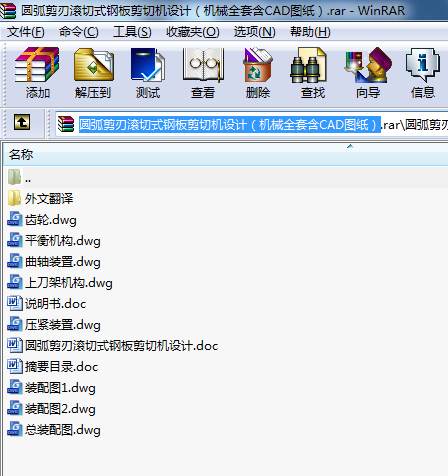Click the Word icon of 说明书.doc
This screenshot has width=448, height=476.
(x=15, y=303)
